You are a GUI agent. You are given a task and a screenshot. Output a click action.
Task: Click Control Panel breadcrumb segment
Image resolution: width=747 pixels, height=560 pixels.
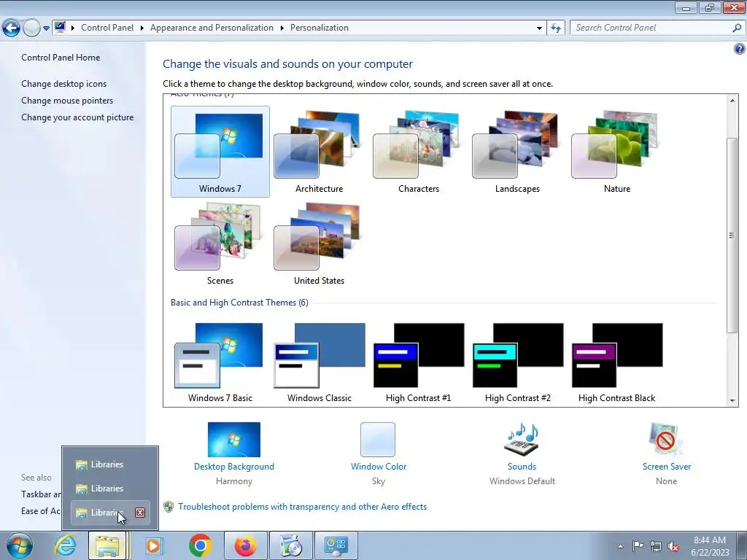coord(107,28)
